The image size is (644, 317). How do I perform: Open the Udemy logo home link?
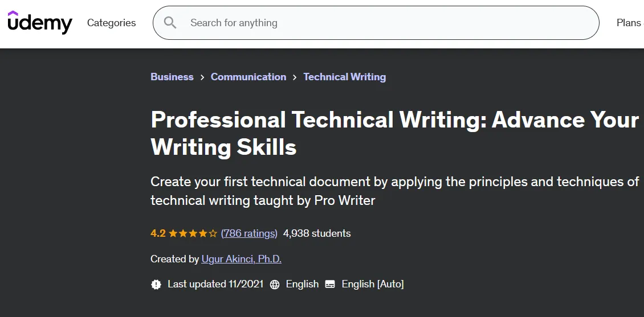pyautogui.click(x=40, y=23)
